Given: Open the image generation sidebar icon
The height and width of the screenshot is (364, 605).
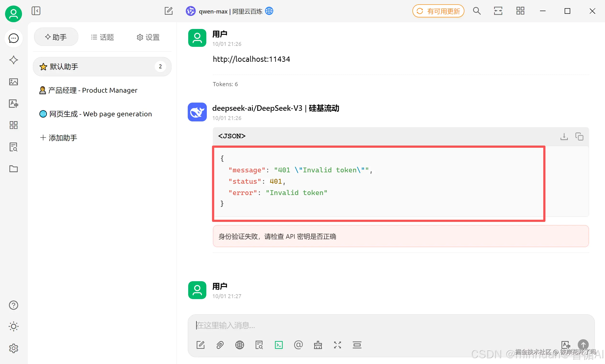Looking at the screenshot, I should 14,82.
